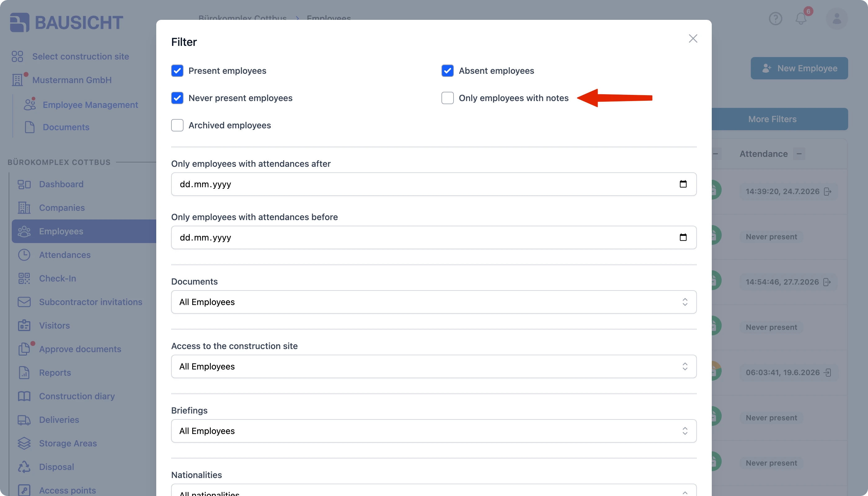This screenshot has width=868, height=496.
Task: Open notifications bell
Action: 801,18
